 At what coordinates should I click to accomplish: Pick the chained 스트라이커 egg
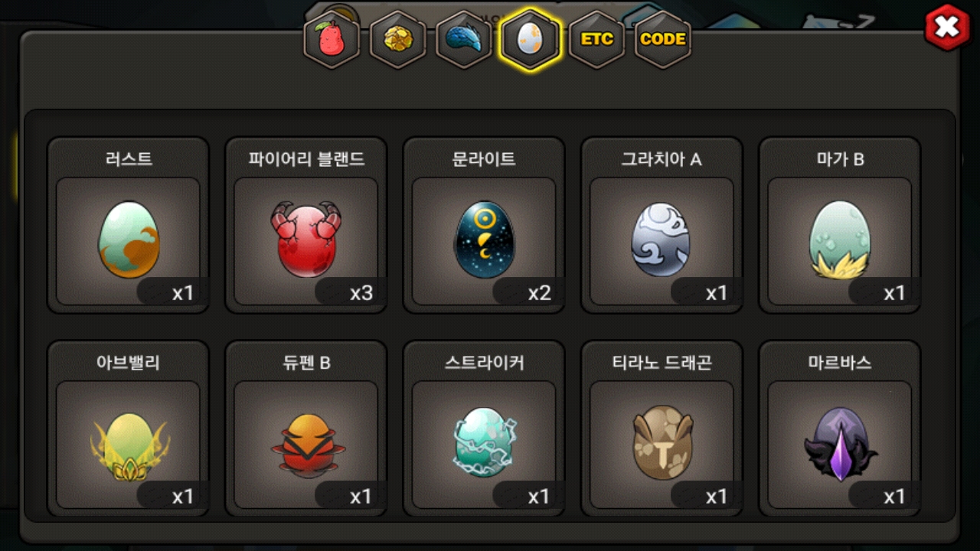[x=484, y=442]
